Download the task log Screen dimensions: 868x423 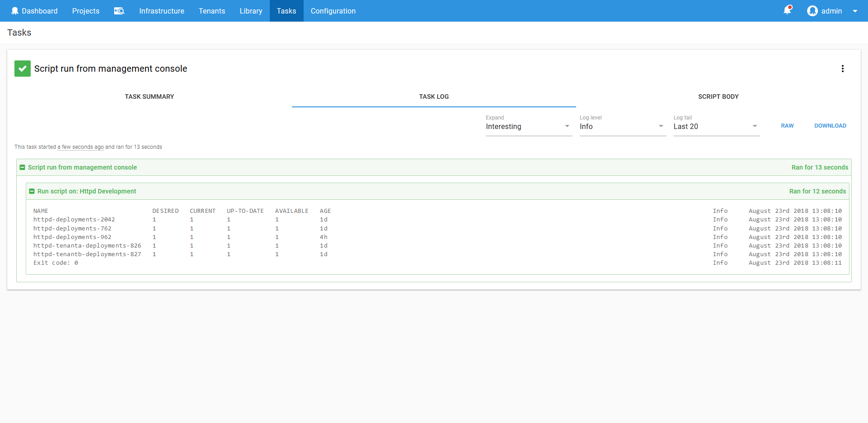830,126
